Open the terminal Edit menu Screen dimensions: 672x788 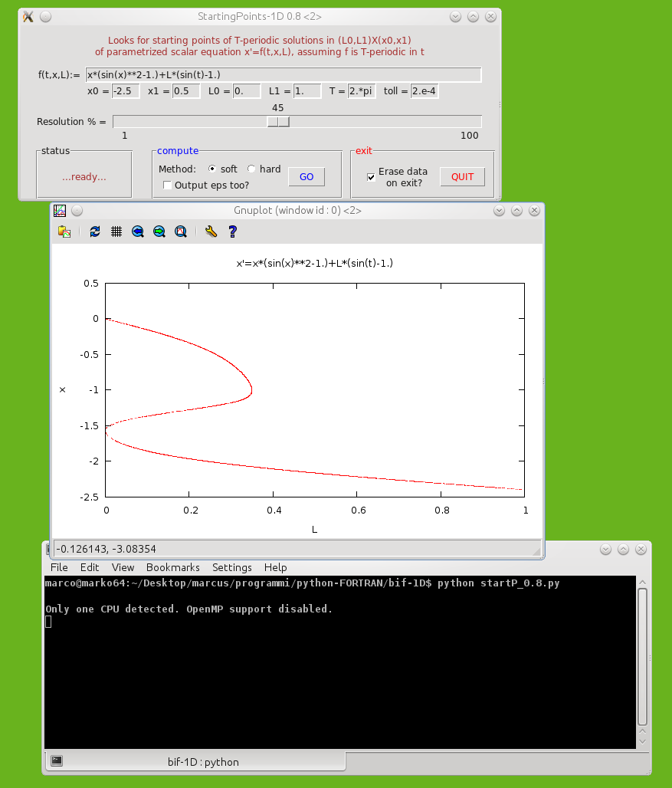(x=90, y=567)
